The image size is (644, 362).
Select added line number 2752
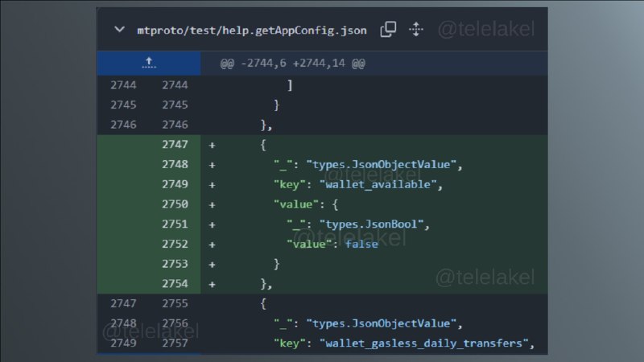(x=175, y=244)
